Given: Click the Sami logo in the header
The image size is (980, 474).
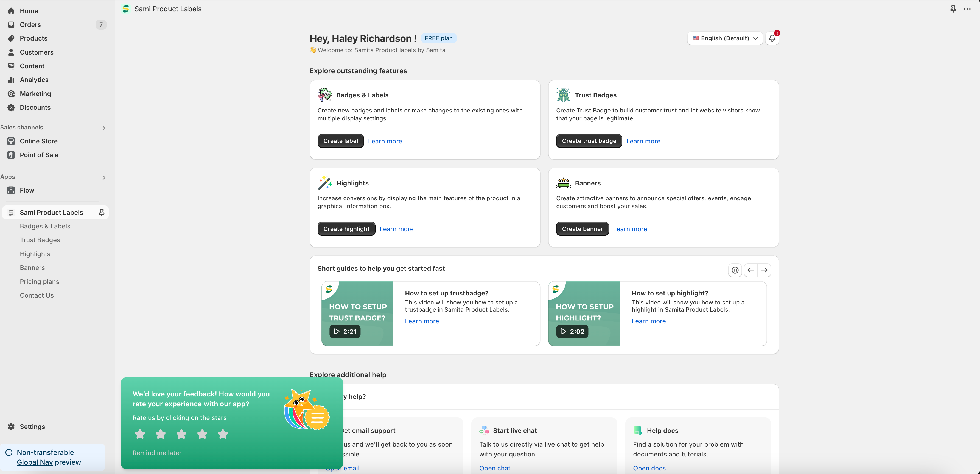Looking at the screenshot, I should pyautogui.click(x=125, y=9).
